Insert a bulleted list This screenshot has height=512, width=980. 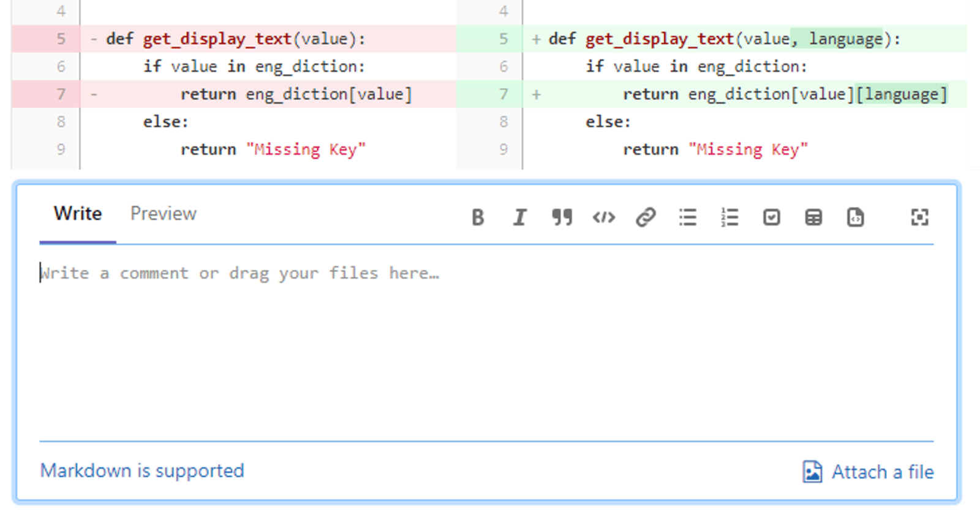[688, 217]
